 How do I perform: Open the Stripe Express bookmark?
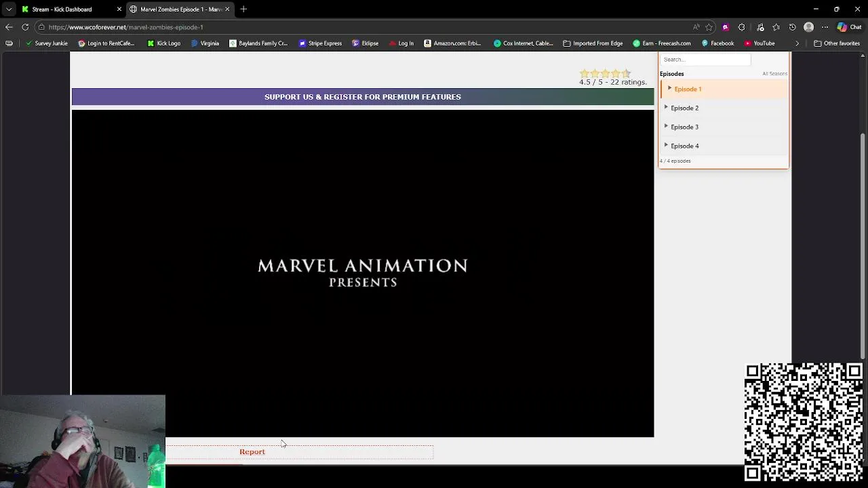point(320,43)
